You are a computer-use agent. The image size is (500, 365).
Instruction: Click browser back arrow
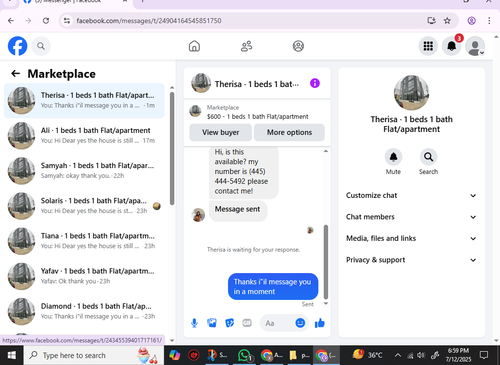[11, 21]
